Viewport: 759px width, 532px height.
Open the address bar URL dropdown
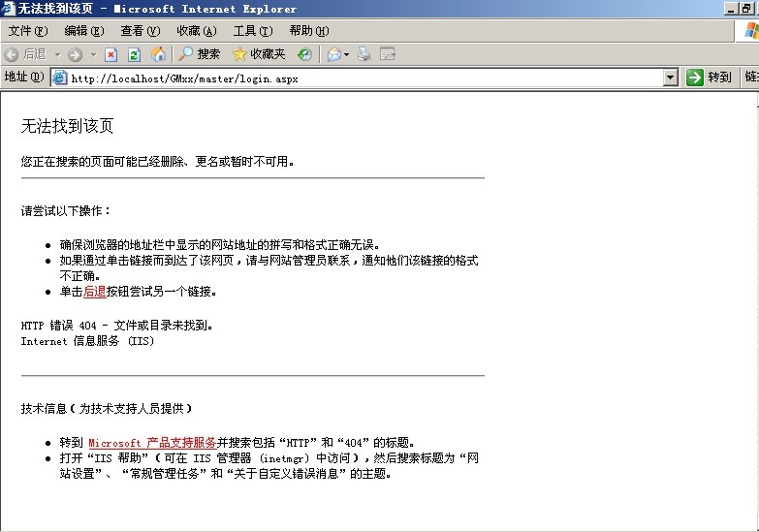pos(670,78)
